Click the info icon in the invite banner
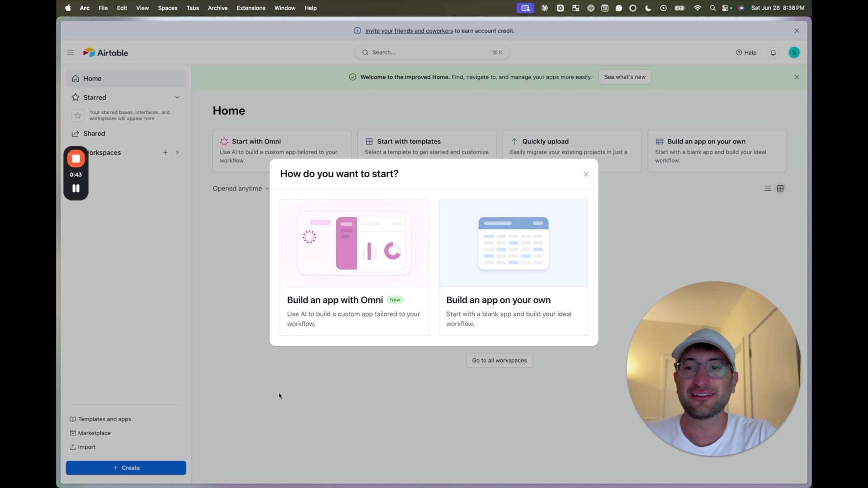868x488 pixels. tap(357, 31)
